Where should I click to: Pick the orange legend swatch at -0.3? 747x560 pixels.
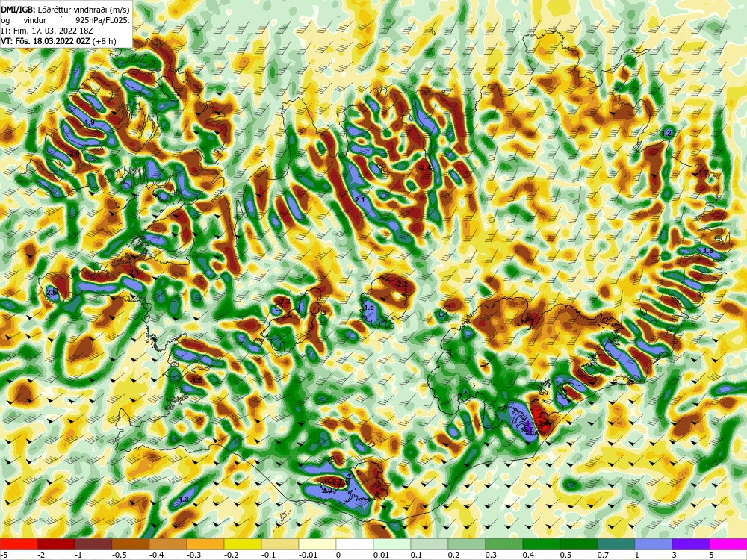click(x=205, y=544)
